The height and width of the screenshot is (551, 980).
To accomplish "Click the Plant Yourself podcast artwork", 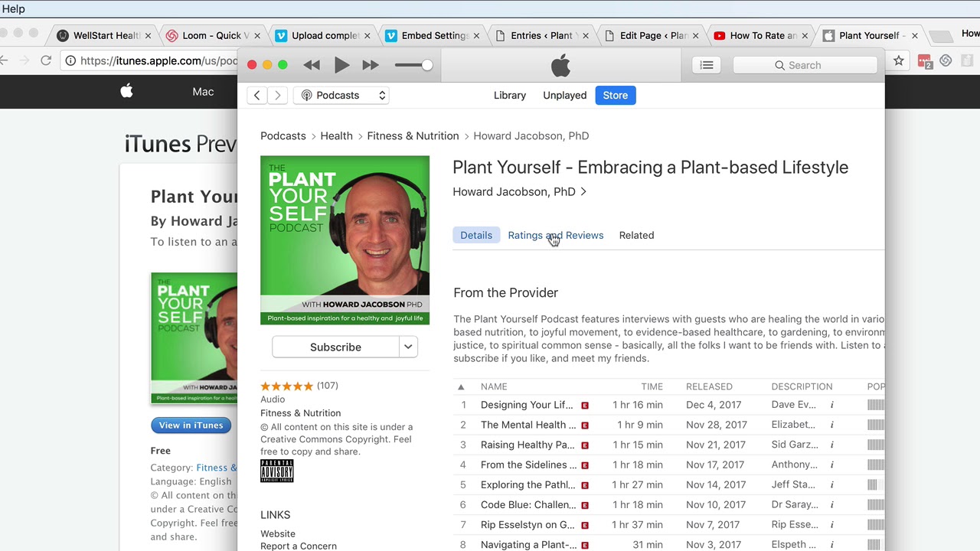I will click(345, 240).
